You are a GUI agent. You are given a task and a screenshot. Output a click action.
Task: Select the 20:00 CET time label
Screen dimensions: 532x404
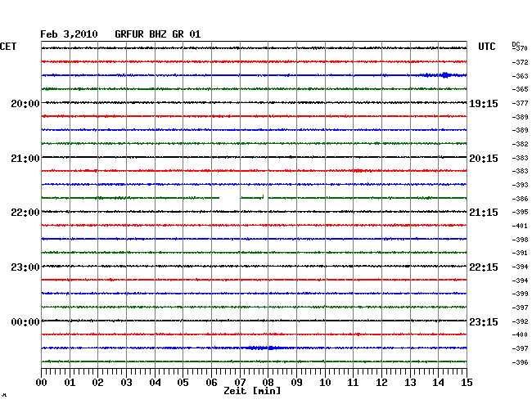coord(25,104)
